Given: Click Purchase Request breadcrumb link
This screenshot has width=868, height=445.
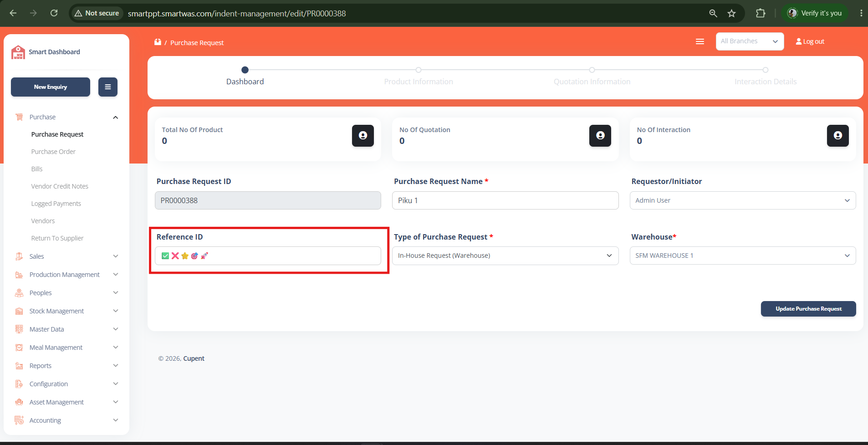Looking at the screenshot, I should click(x=197, y=43).
